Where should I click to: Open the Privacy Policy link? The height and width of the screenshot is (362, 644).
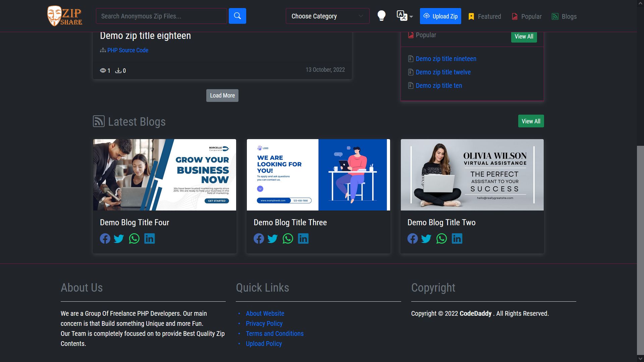pyautogui.click(x=264, y=323)
